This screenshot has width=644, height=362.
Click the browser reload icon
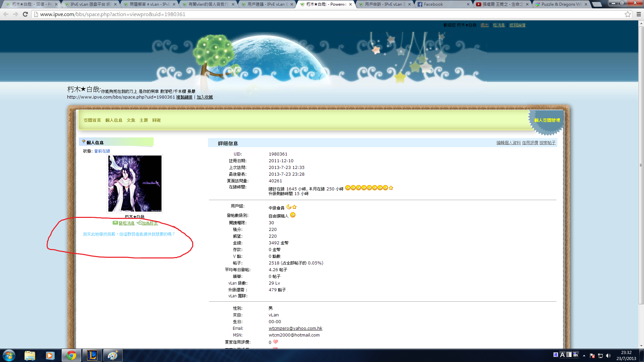click(25, 14)
